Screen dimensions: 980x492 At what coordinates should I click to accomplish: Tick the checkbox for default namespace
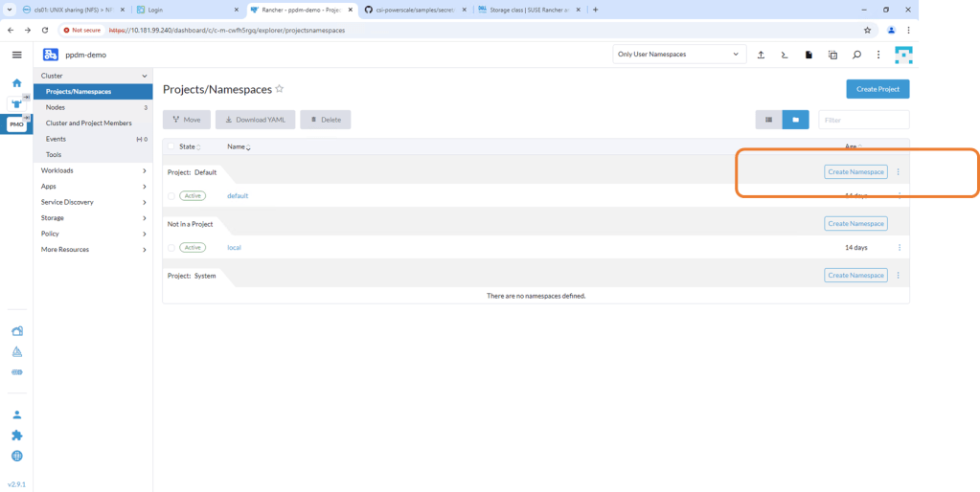[x=171, y=196]
